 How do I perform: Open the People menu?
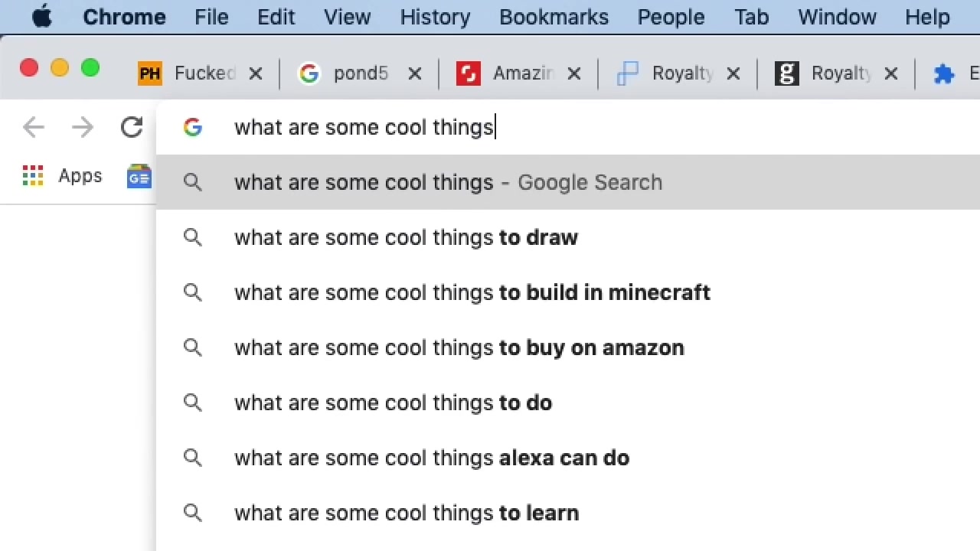click(671, 17)
